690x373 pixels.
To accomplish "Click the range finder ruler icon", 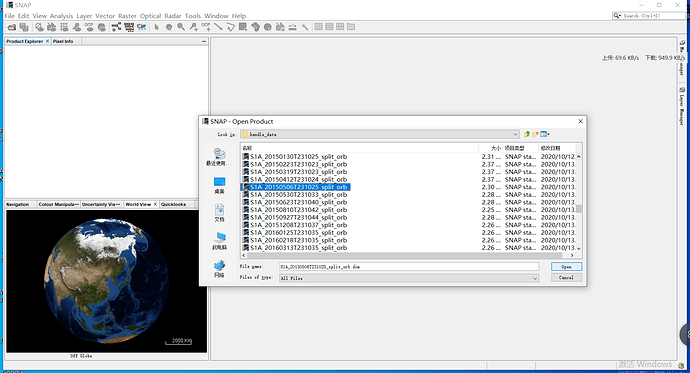I will tap(292, 27).
